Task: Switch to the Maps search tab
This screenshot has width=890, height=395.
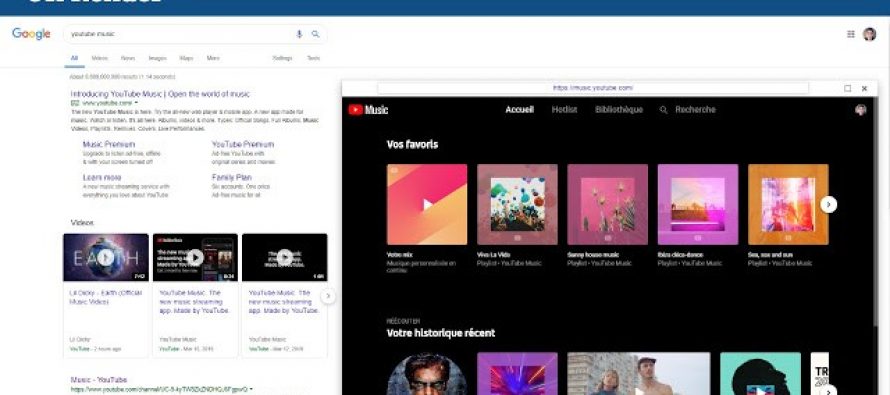Action: 186,58
